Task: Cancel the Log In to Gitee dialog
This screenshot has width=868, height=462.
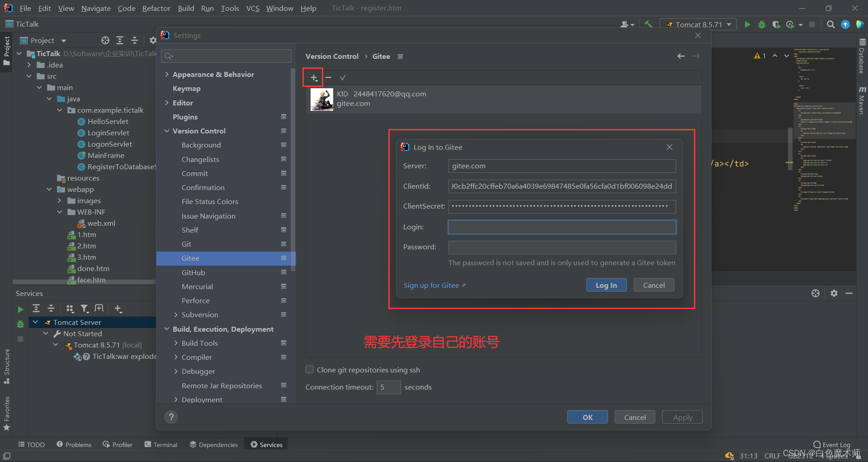Action: [x=654, y=285]
